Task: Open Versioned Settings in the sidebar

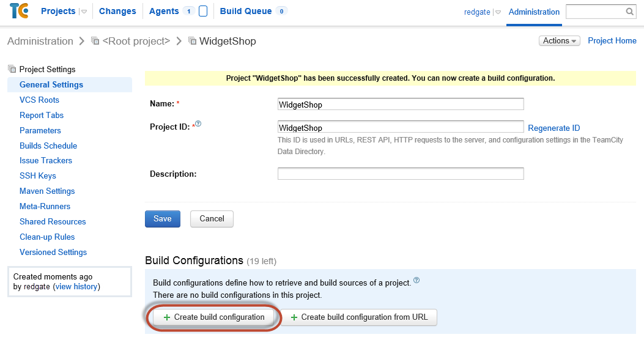Action: point(53,252)
